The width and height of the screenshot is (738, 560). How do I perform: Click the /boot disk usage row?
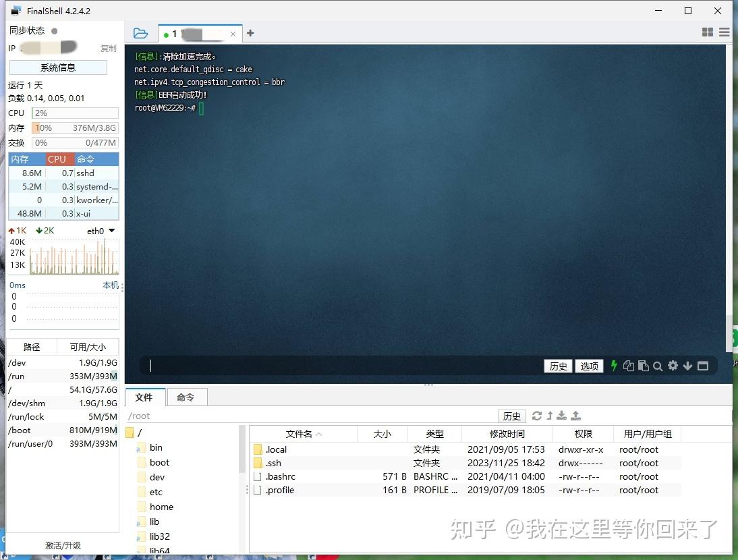pyautogui.click(x=63, y=430)
